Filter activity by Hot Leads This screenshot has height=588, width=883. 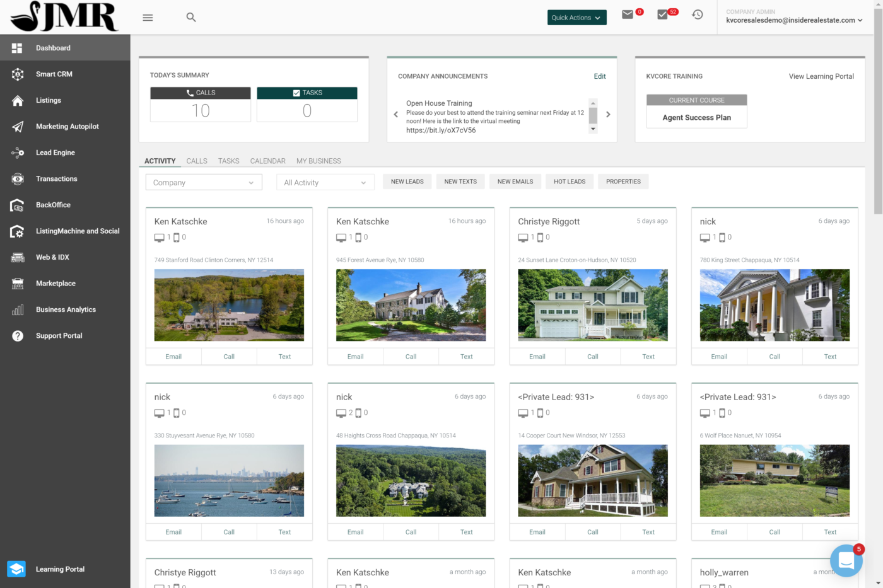[569, 182]
